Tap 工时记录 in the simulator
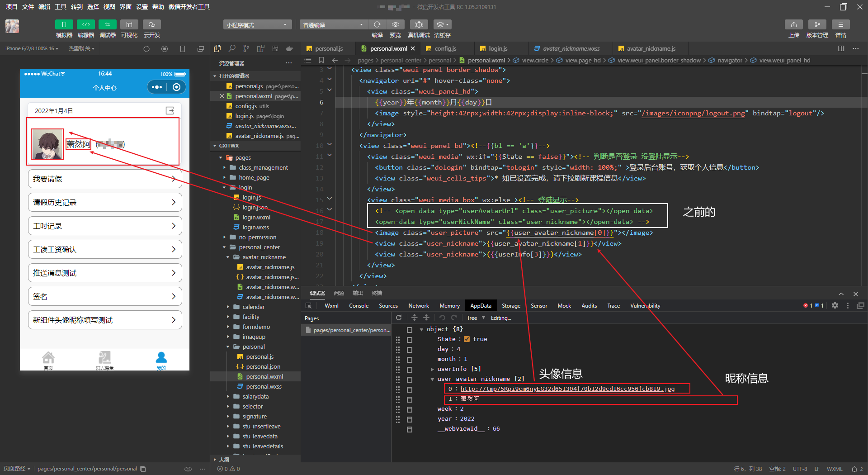Viewport: 868px width, 475px height. click(105, 226)
